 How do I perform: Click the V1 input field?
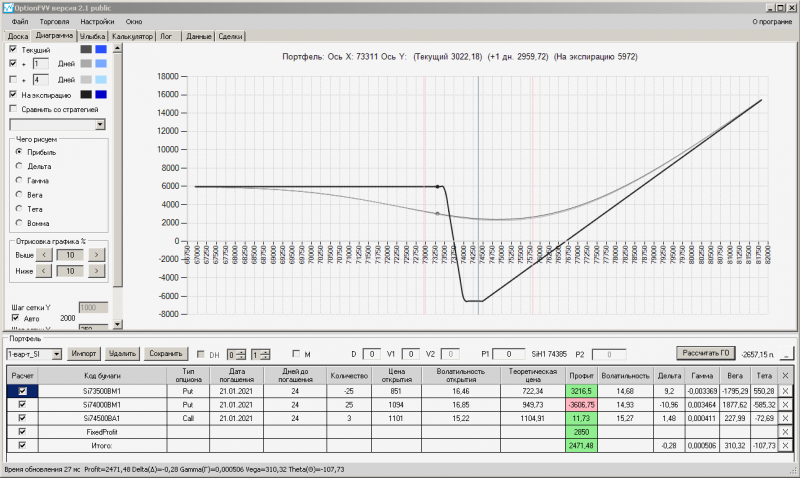pos(411,354)
